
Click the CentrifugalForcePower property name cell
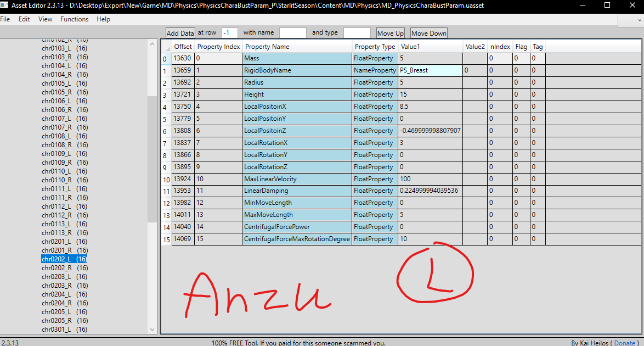click(x=297, y=227)
